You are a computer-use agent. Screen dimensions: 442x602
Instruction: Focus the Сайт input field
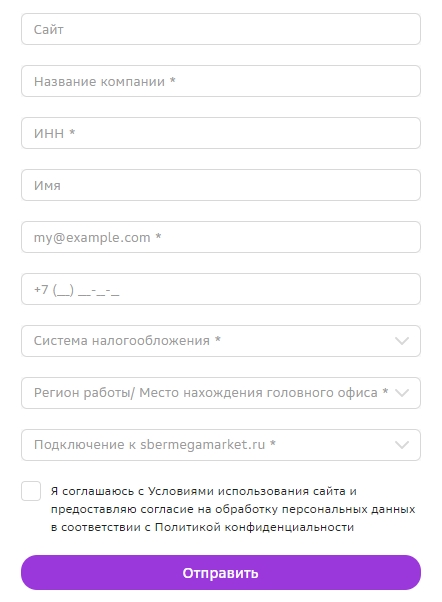221,29
